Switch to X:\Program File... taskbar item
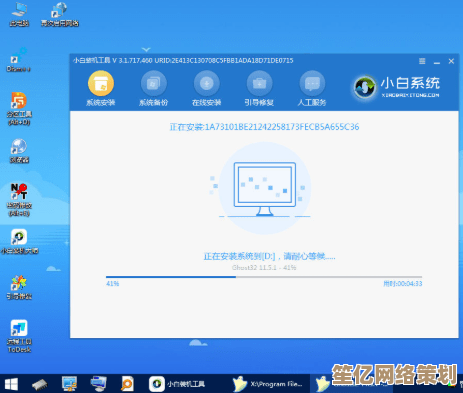This screenshot has width=463, height=393. coord(268,384)
